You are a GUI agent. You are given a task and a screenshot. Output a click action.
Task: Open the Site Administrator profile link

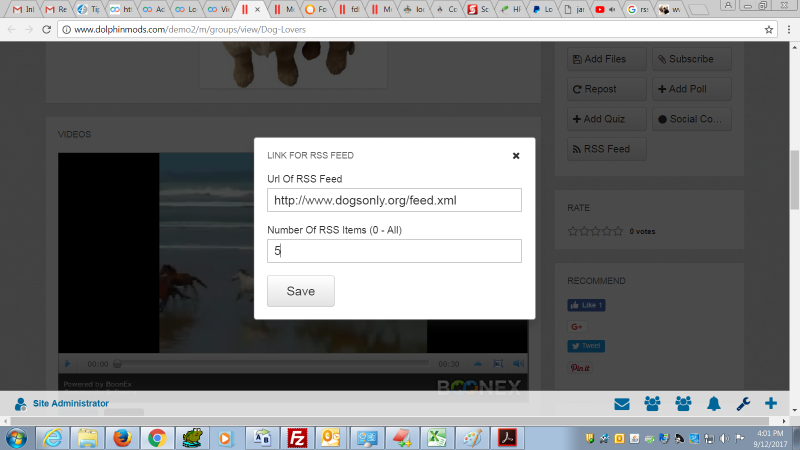point(70,404)
